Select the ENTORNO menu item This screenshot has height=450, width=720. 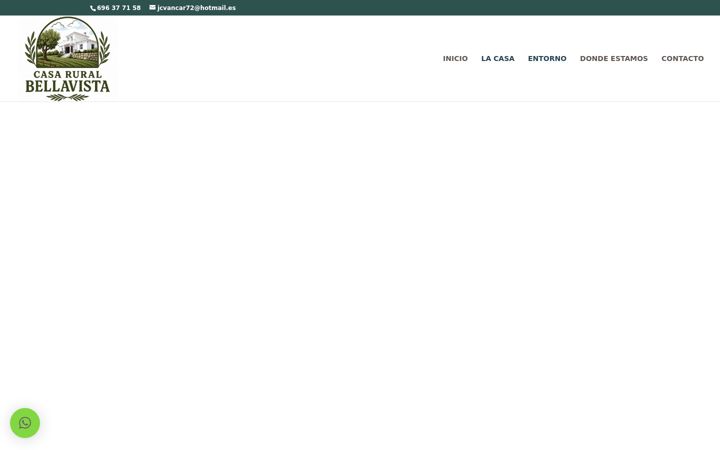[x=547, y=58]
